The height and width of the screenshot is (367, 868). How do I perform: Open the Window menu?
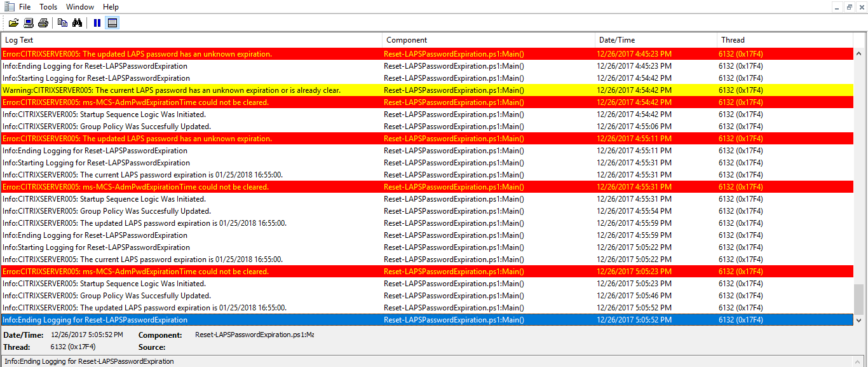click(x=80, y=7)
